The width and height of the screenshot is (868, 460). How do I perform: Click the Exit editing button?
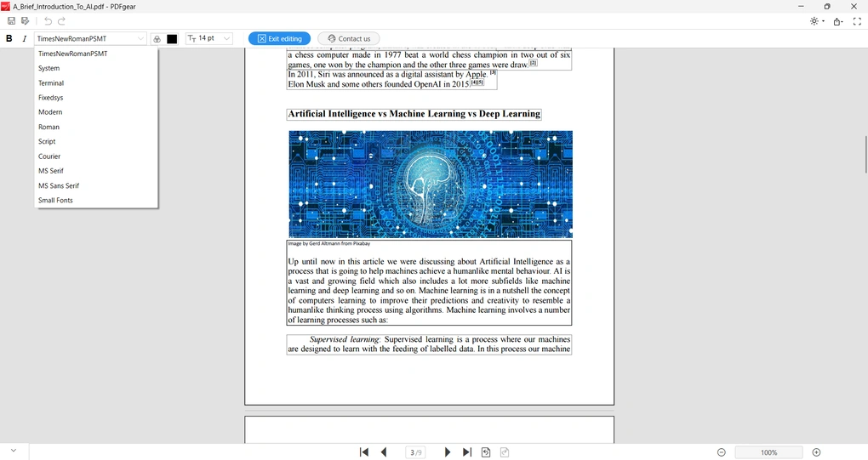coord(279,38)
